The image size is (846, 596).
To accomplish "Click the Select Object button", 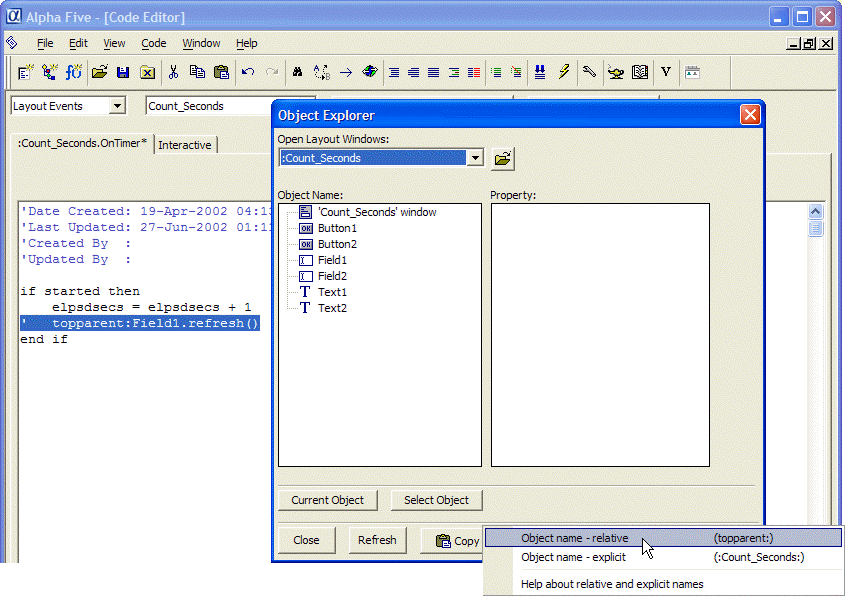I will pos(436,500).
